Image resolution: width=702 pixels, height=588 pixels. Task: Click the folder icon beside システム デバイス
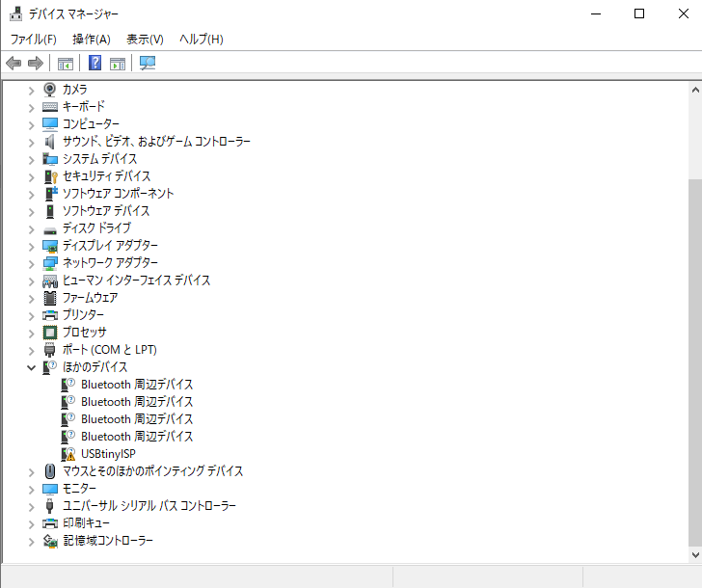50,159
